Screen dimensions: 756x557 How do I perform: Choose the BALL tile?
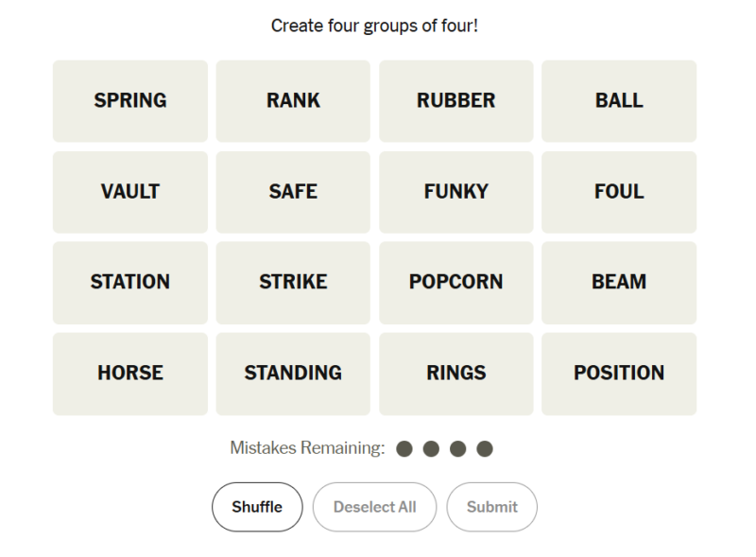point(619,101)
